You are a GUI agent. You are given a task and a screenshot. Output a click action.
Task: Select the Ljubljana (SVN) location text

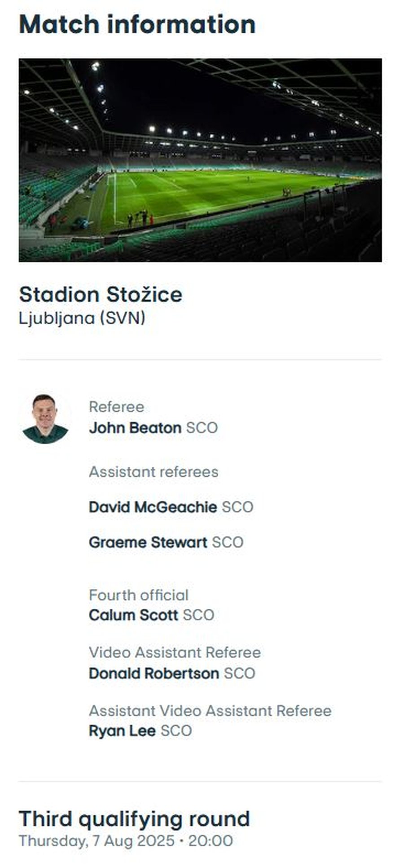(x=82, y=318)
